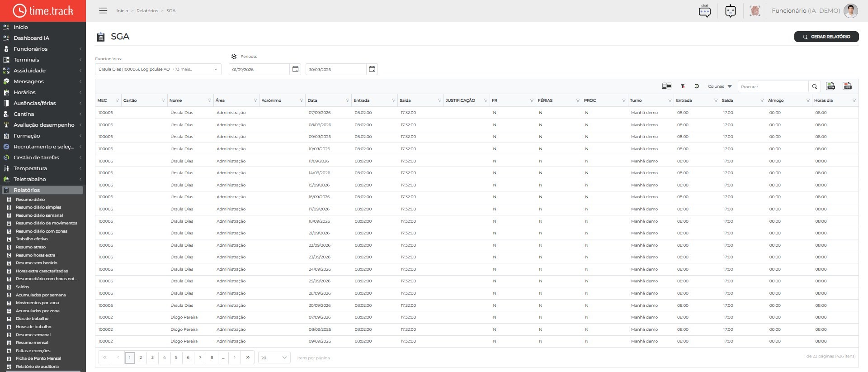Viewport: 868px width, 372px height.
Task: Expand the Teletrabalho sidebar menu
Action: click(43, 179)
